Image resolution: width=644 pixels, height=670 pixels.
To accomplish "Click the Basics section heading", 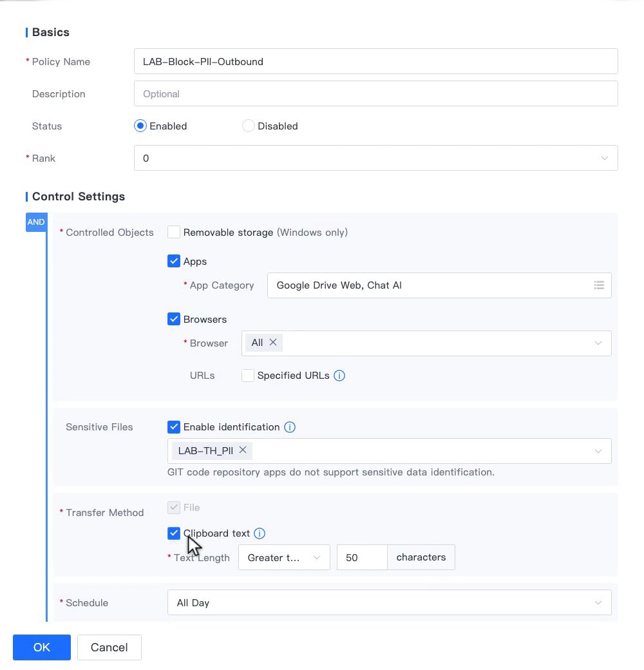I will pyautogui.click(x=50, y=32).
